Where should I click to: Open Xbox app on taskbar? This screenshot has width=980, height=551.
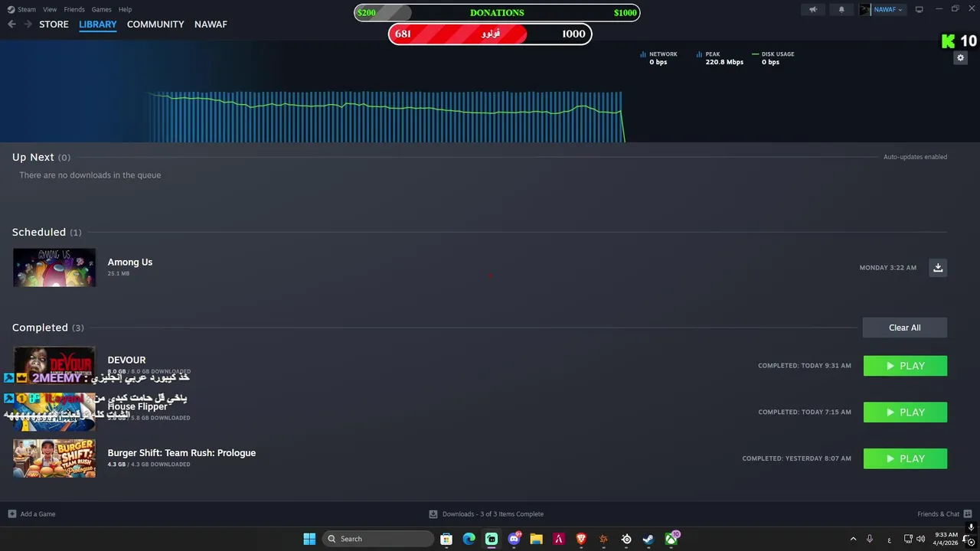click(x=671, y=539)
